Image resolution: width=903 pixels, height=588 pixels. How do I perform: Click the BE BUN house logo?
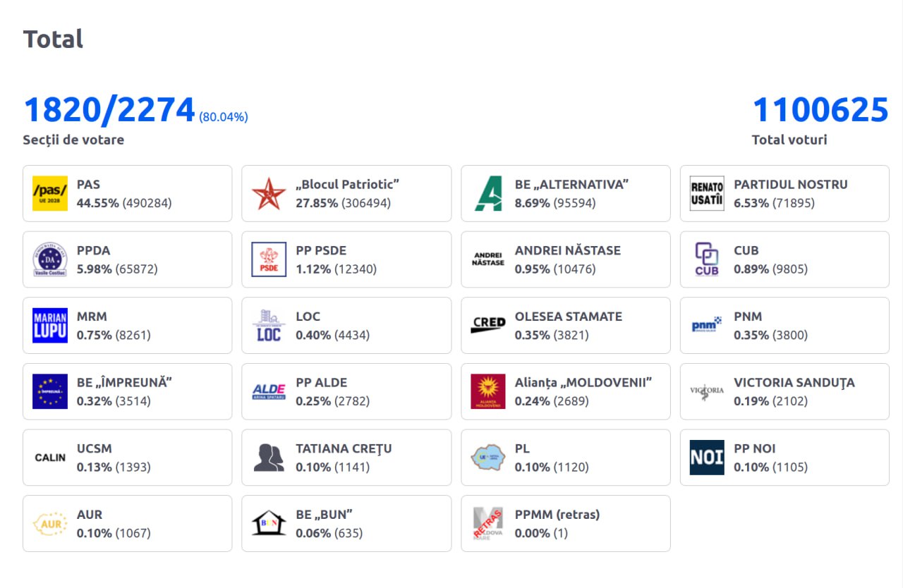(x=269, y=524)
